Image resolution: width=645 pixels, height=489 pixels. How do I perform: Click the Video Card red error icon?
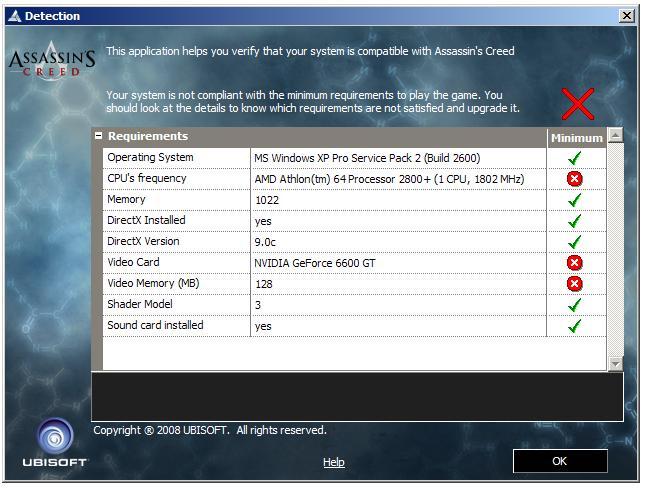[x=575, y=263]
